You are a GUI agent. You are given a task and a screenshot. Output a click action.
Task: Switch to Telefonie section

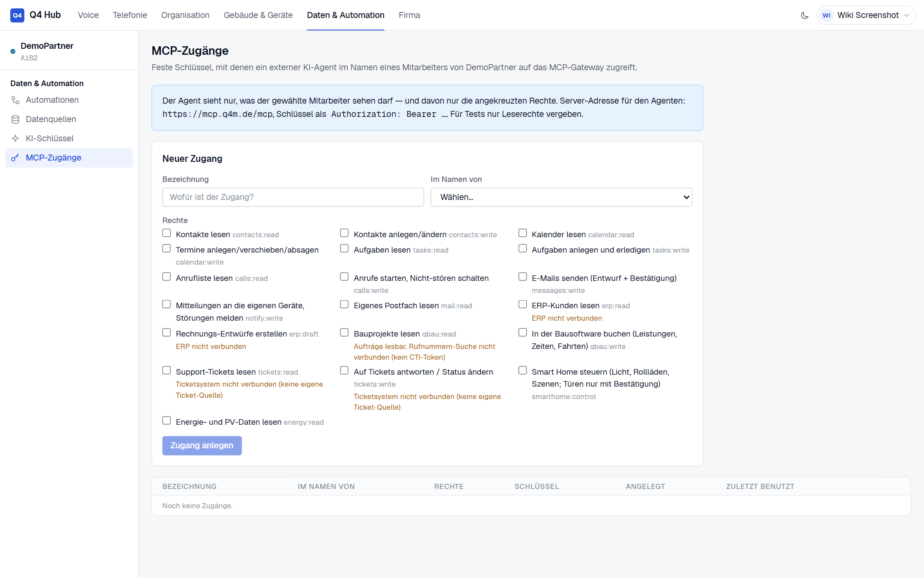pos(130,15)
